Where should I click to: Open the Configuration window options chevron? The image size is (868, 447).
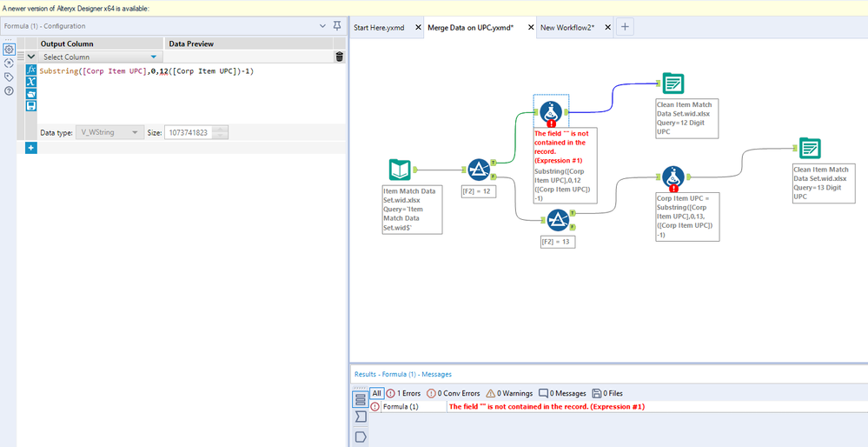click(x=323, y=25)
